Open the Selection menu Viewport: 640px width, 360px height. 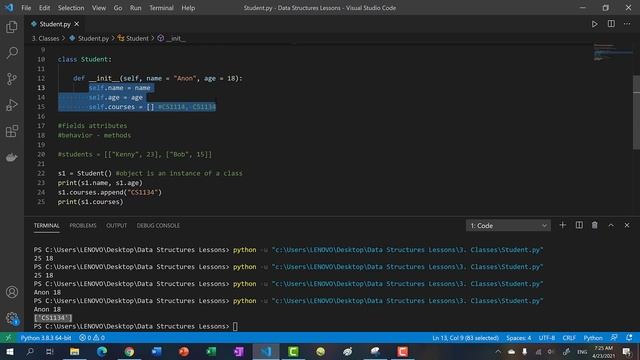71,8
